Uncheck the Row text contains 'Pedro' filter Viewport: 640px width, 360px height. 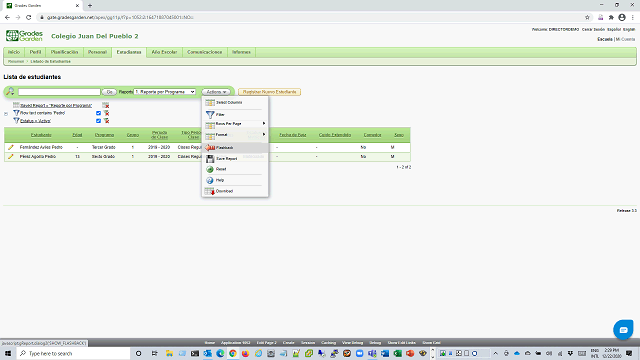click(x=98, y=113)
